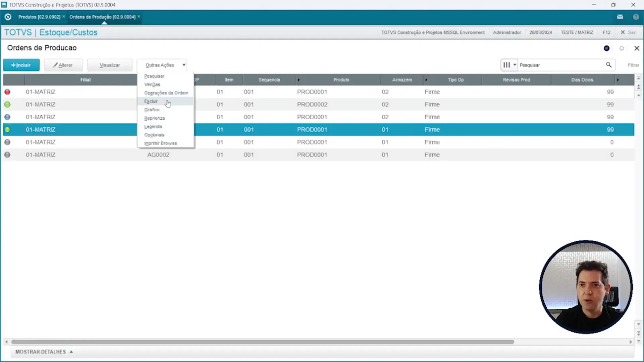
Task: Switch to Produtos tab
Action: tap(39, 17)
